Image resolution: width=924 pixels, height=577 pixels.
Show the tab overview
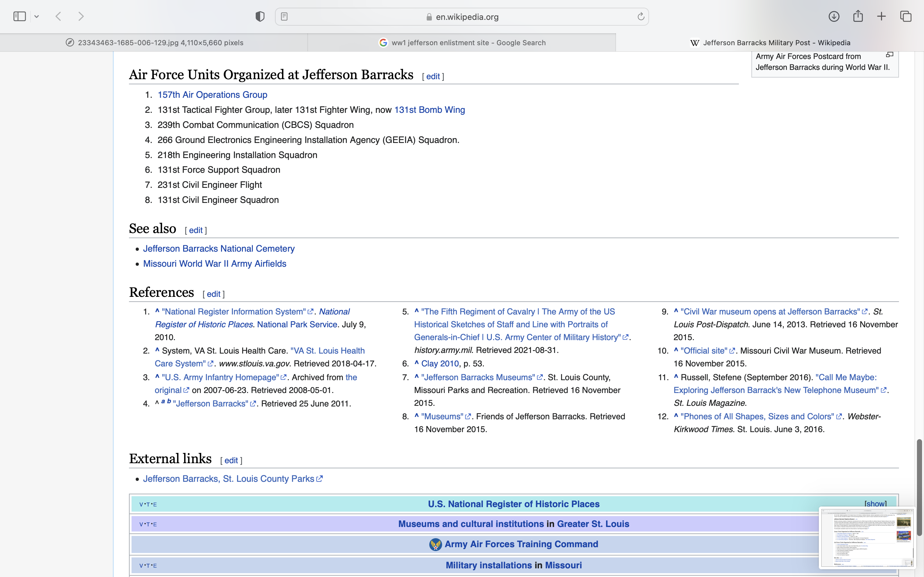pyautogui.click(x=906, y=16)
